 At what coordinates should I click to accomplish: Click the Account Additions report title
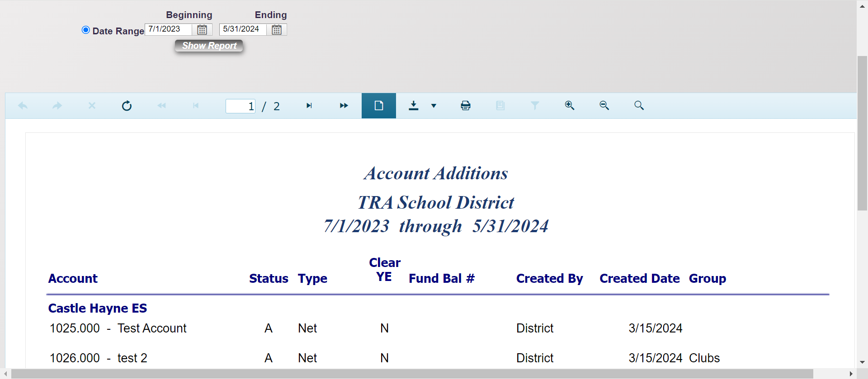pos(436,173)
